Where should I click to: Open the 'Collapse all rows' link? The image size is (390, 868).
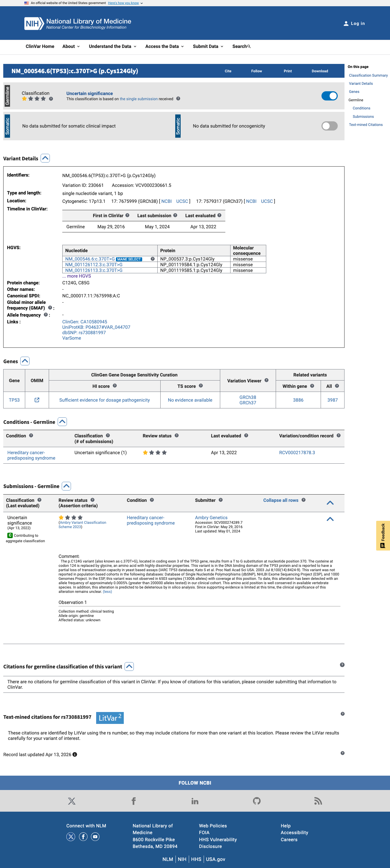[x=281, y=500]
